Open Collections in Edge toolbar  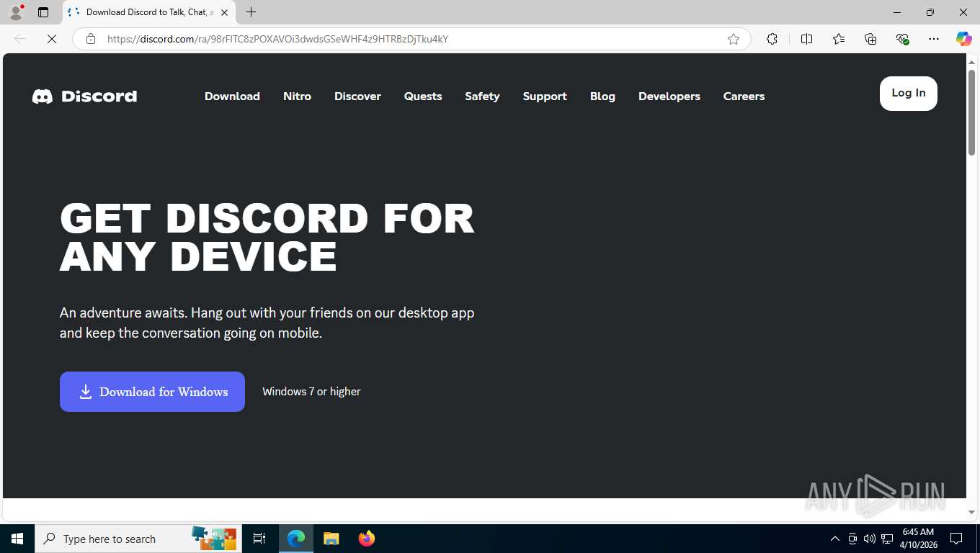[x=870, y=39]
